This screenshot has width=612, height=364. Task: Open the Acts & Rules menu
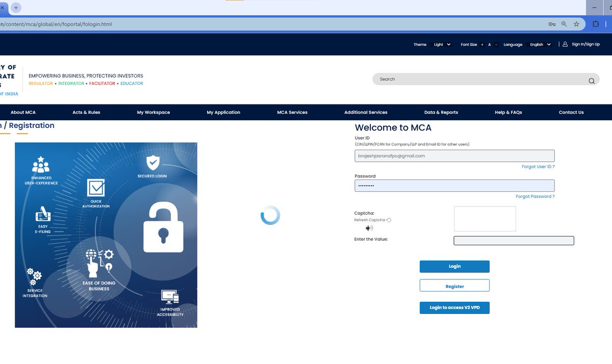tap(86, 112)
